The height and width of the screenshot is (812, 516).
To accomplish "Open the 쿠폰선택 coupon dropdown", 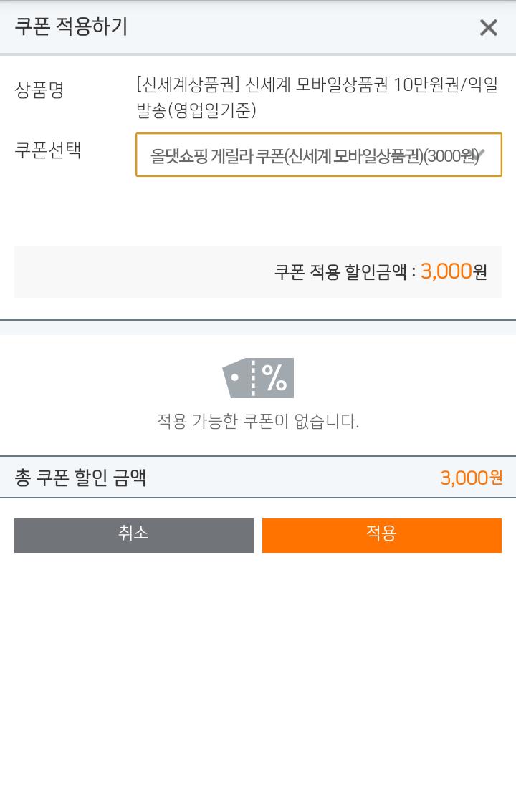I will pyautogui.click(x=318, y=155).
